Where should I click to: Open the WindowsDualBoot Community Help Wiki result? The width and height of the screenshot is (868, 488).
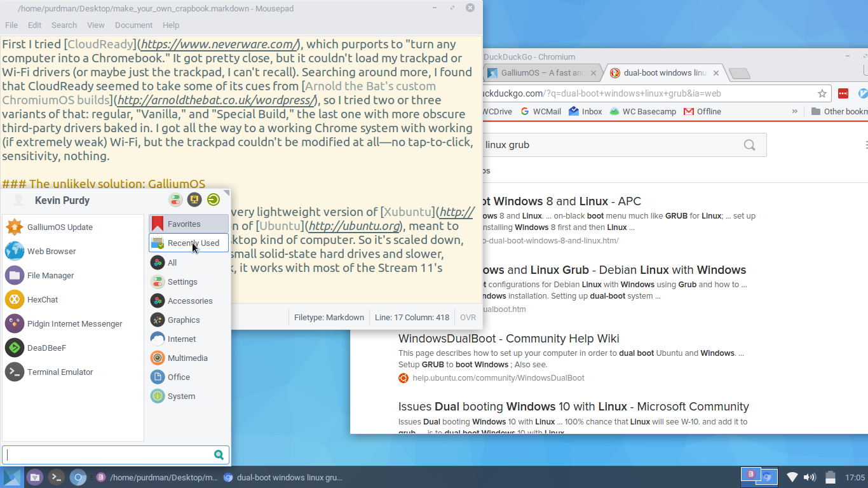point(509,339)
